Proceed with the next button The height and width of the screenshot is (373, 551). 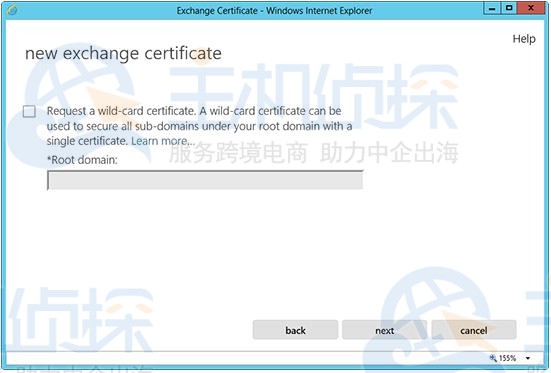[384, 330]
